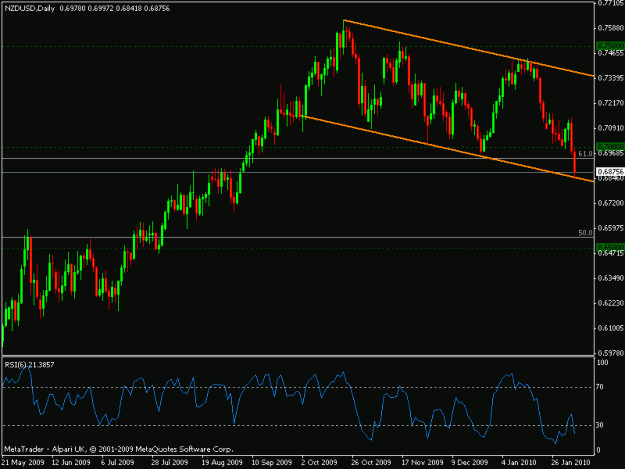625x469 pixels.
Task: Click the 0.65975 price axis label
Action: (x=611, y=228)
